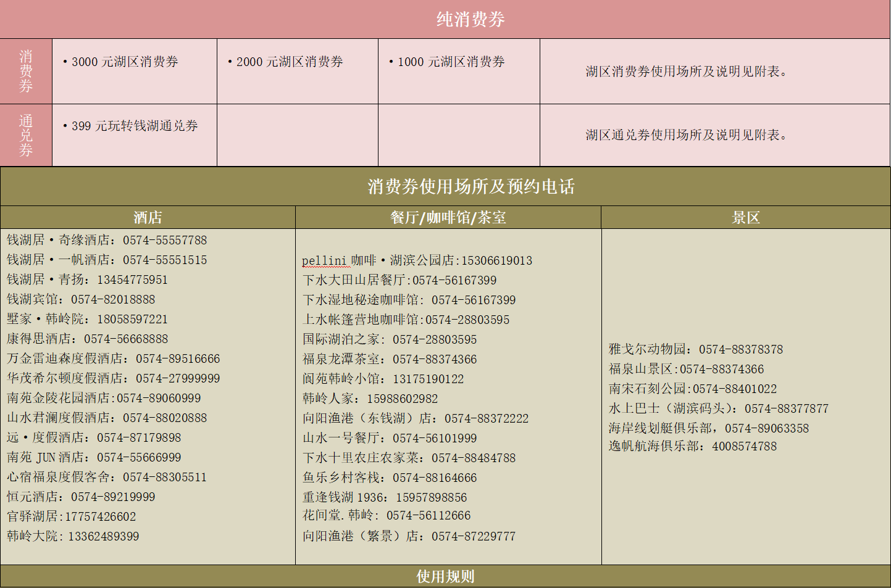Select the 餐厅/咖啡馆/茶室 column header

[448, 217]
